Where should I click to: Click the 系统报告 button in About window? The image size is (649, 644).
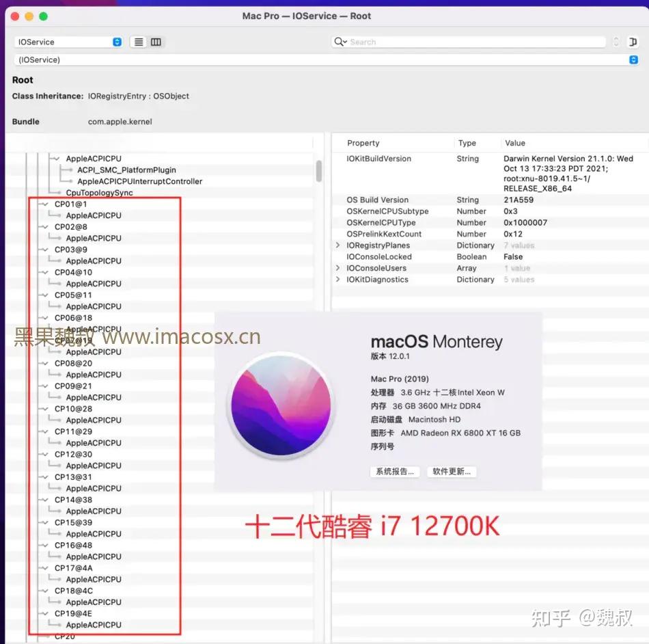(395, 471)
